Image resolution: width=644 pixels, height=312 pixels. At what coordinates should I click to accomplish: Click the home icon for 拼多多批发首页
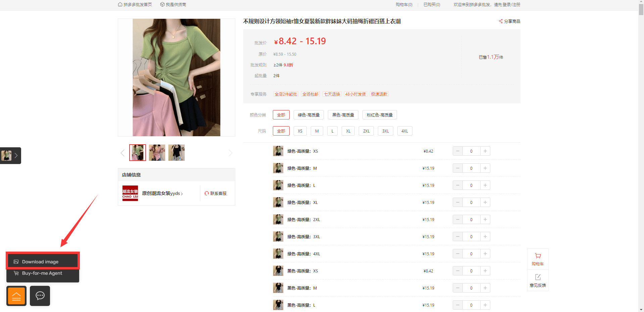[x=120, y=4]
